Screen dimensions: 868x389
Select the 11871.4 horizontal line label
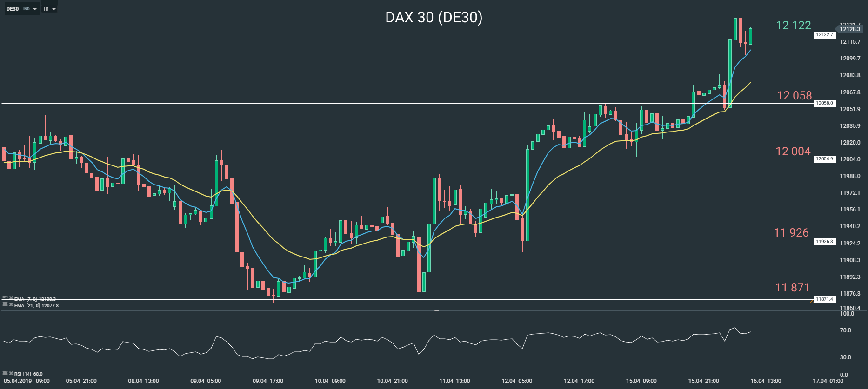(x=824, y=299)
